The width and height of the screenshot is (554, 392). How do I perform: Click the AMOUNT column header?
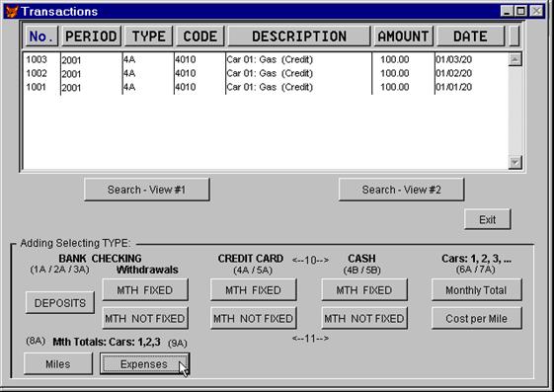pos(403,36)
